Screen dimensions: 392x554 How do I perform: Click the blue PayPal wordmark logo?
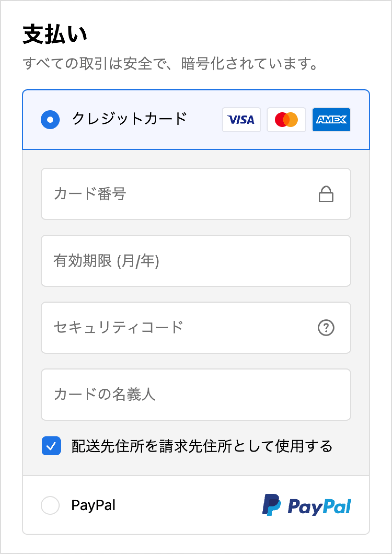point(319,506)
